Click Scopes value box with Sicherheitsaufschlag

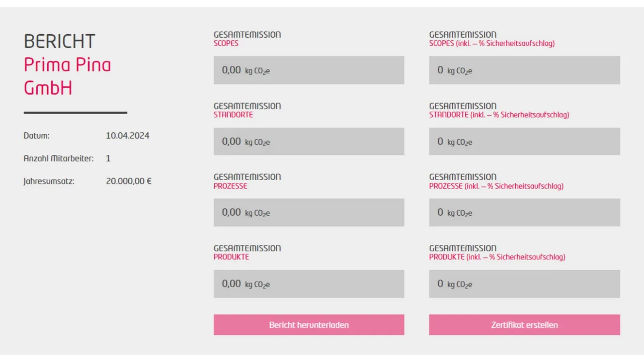tap(524, 70)
